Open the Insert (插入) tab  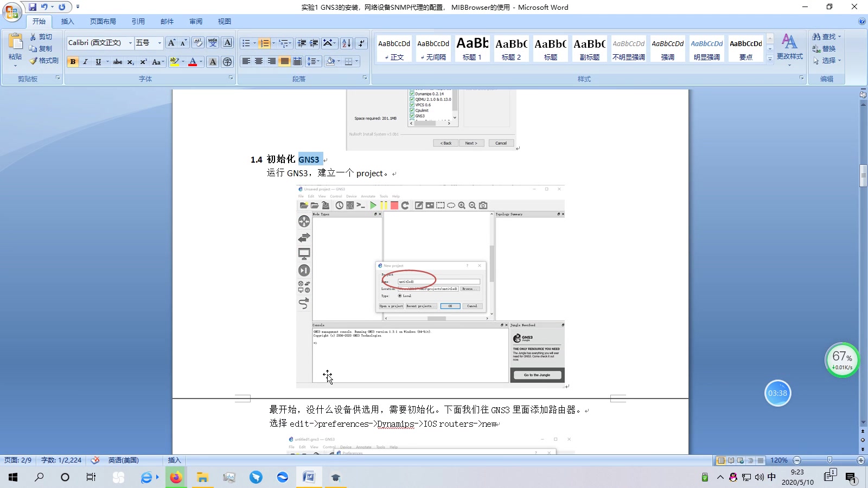tap(68, 22)
